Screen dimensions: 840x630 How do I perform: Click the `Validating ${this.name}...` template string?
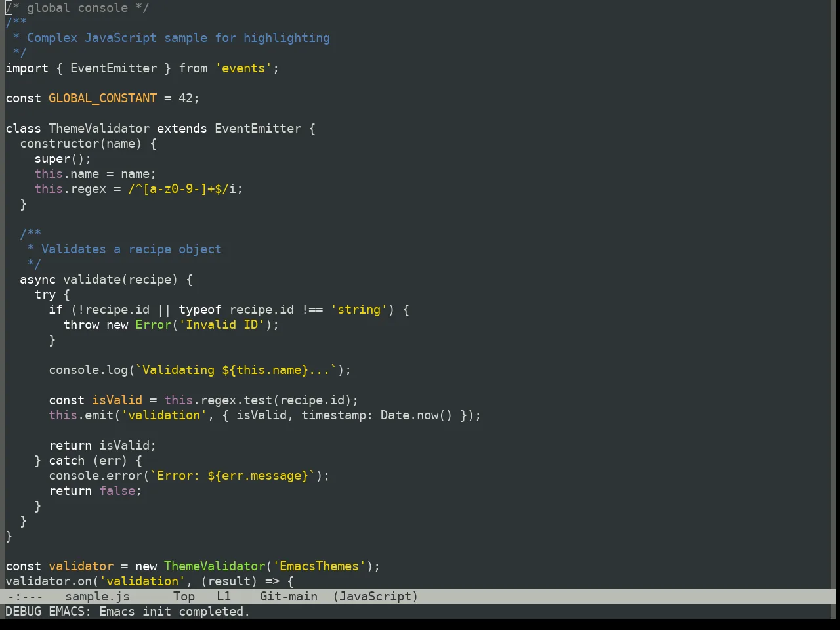[x=236, y=370]
